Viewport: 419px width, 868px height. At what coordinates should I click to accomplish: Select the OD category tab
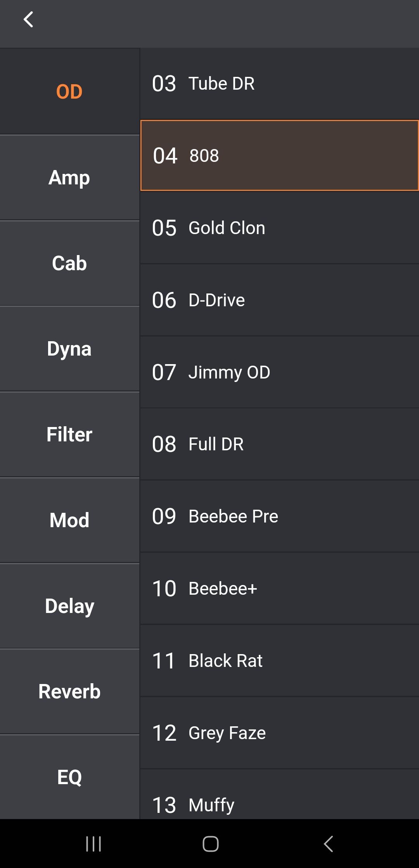[69, 92]
